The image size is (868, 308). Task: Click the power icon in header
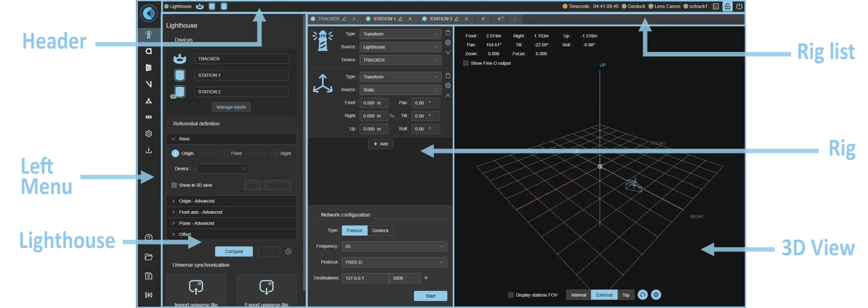[x=739, y=6]
